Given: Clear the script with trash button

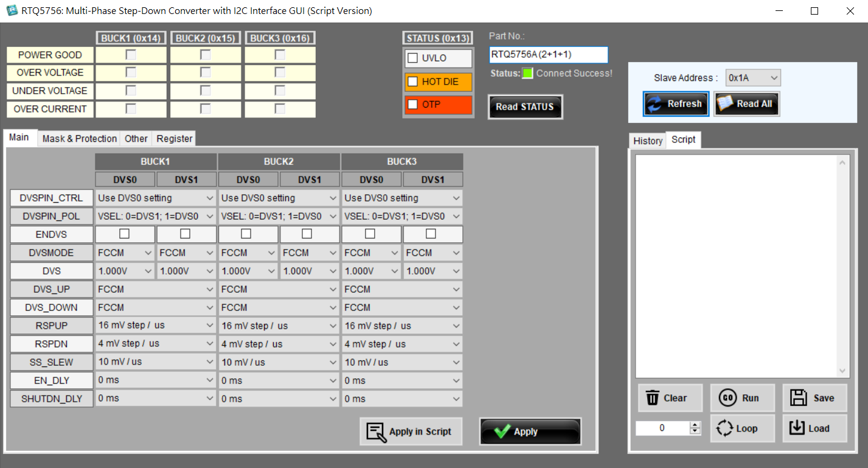Looking at the screenshot, I should [x=670, y=398].
